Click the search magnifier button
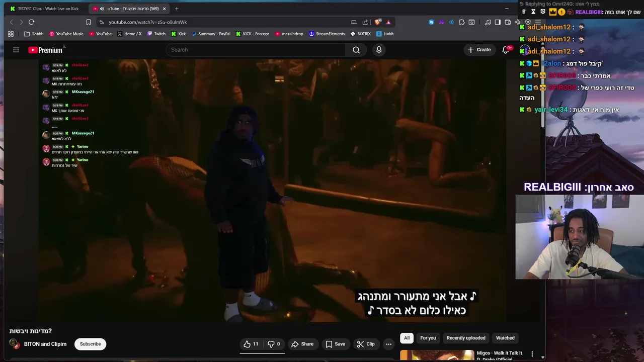Image resolution: width=644 pixels, height=362 pixels. [x=356, y=50]
